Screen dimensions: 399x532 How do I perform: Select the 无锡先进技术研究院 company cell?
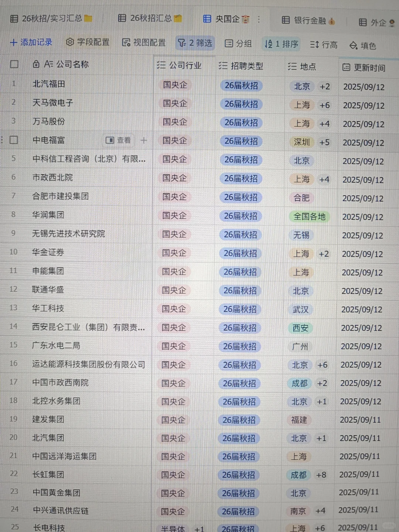(x=69, y=233)
